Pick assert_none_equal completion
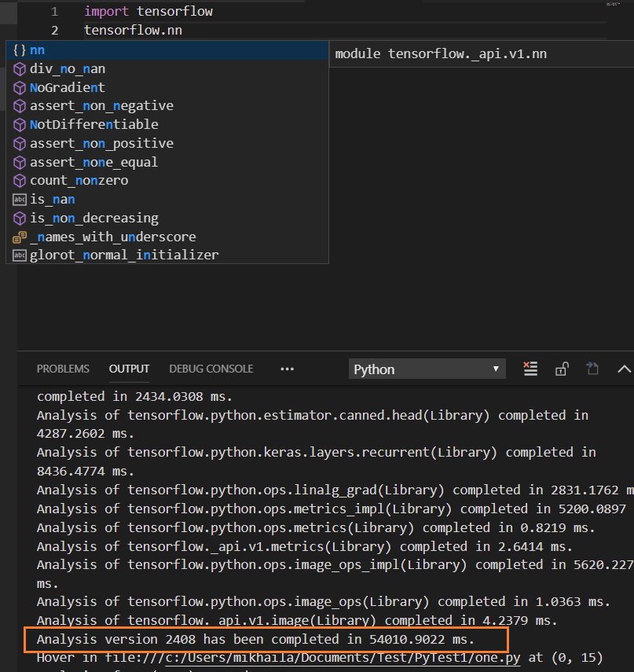This screenshot has height=672, width=634. (x=167, y=163)
